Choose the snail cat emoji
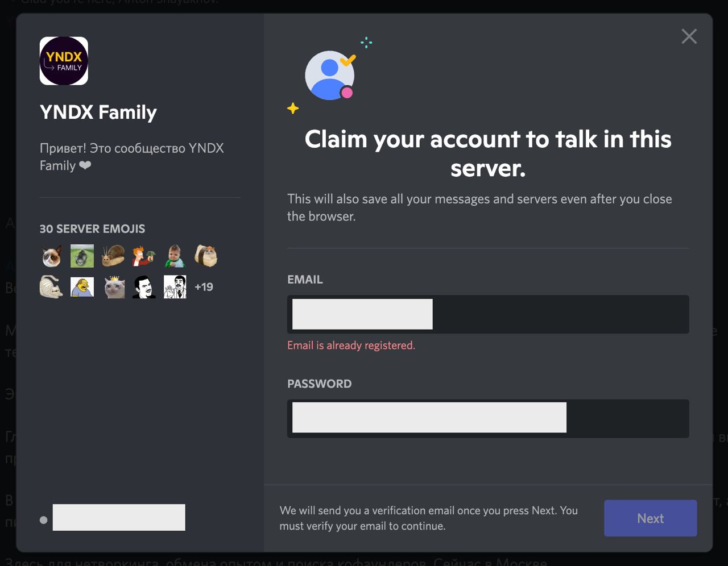728x566 pixels. click(113, 256)
